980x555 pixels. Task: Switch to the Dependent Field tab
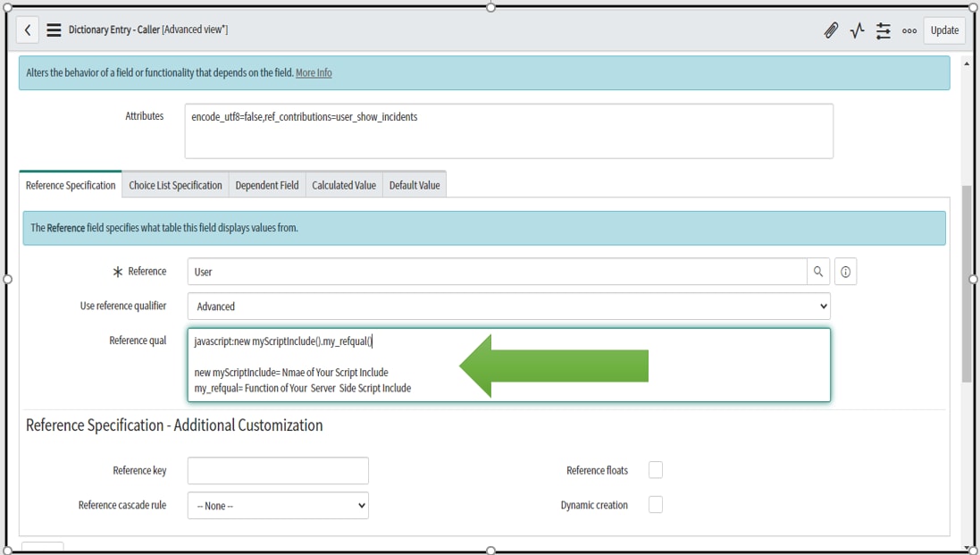(266, 185)
